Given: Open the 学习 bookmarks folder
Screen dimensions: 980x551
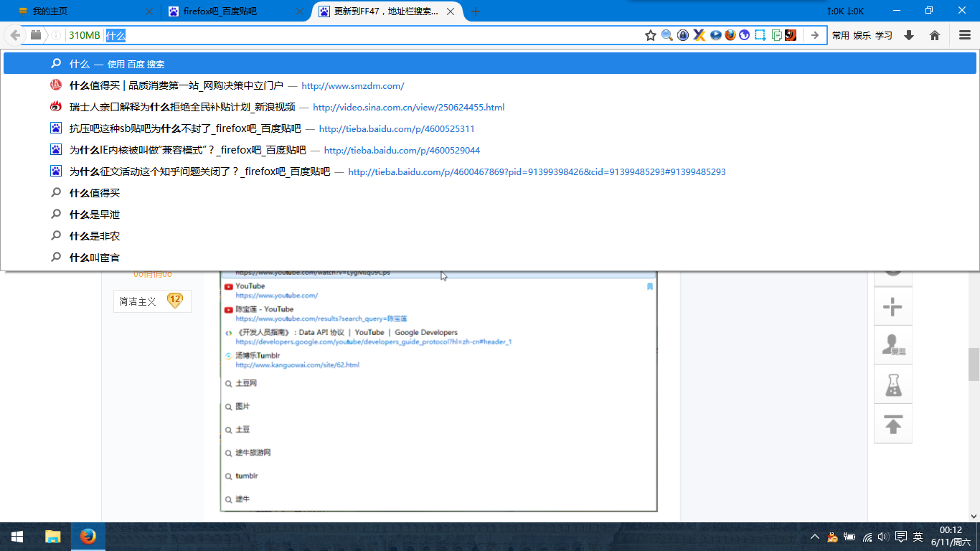Looking at the screenshot, I should (884, 35).
